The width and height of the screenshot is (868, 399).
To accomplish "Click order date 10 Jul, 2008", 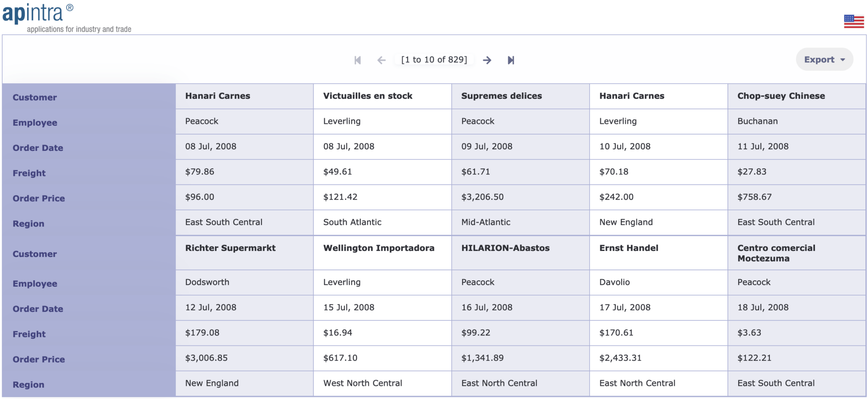I will click(625, 147).
